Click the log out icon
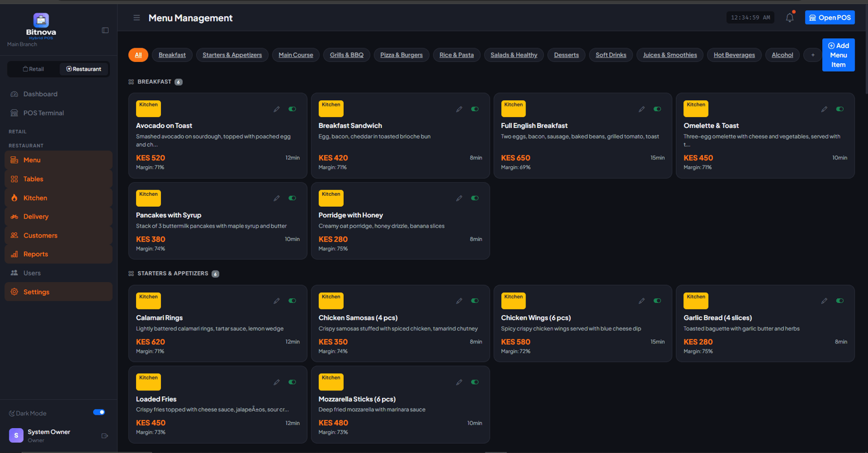The image size is (868, 453). (105, 436)
